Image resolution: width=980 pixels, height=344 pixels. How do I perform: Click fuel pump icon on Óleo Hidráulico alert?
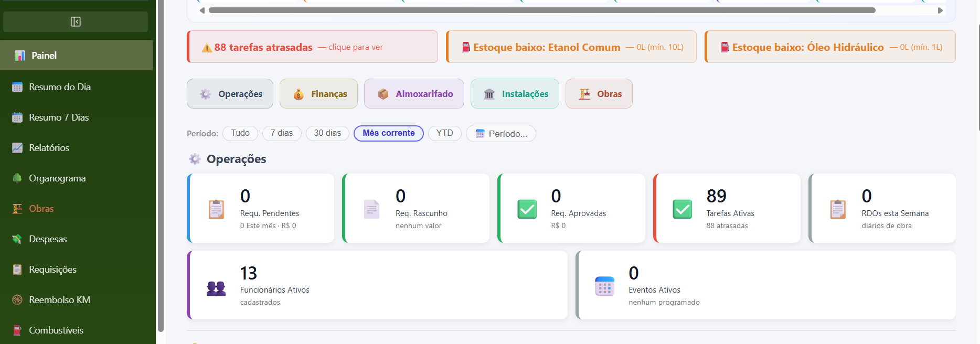[725, 47]
